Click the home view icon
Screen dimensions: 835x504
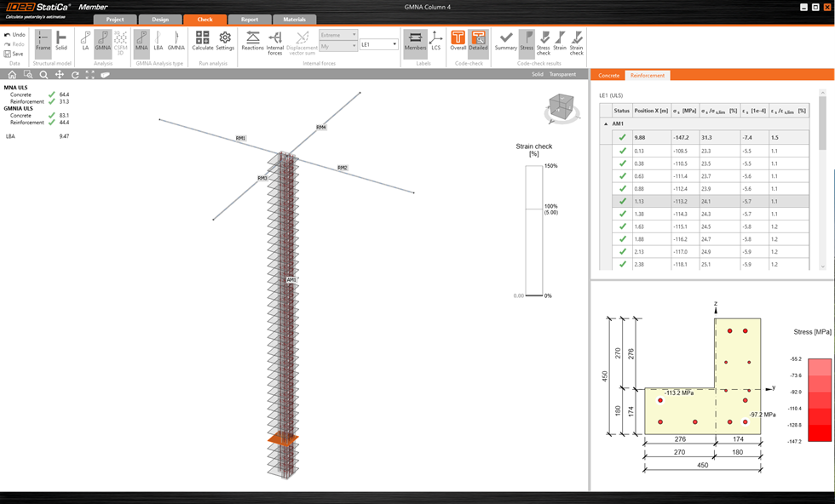click(12, 75)
